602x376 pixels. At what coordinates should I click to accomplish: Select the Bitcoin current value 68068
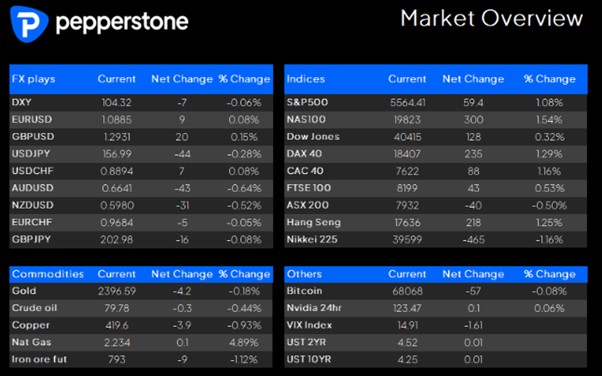(x=407, y=291)
